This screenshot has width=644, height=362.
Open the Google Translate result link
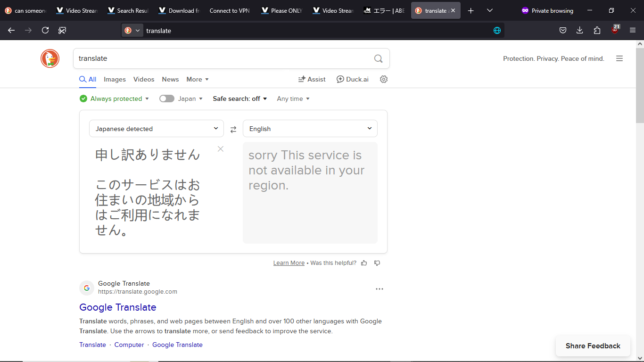pos(118,307)
